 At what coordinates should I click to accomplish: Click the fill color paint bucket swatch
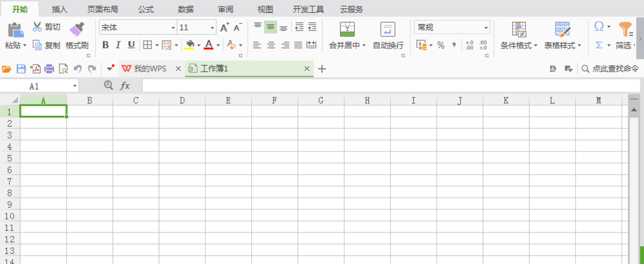(189, 45)
